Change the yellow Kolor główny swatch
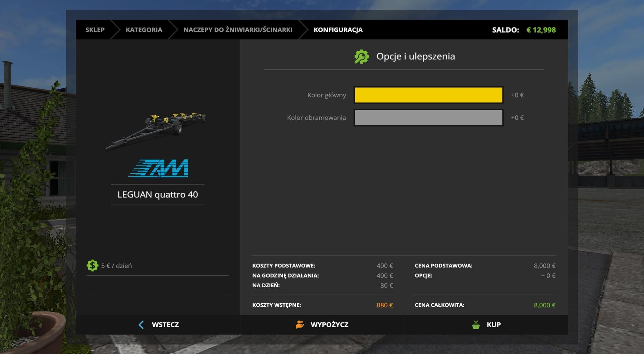644x354 pixels. (x=428, y=95)
